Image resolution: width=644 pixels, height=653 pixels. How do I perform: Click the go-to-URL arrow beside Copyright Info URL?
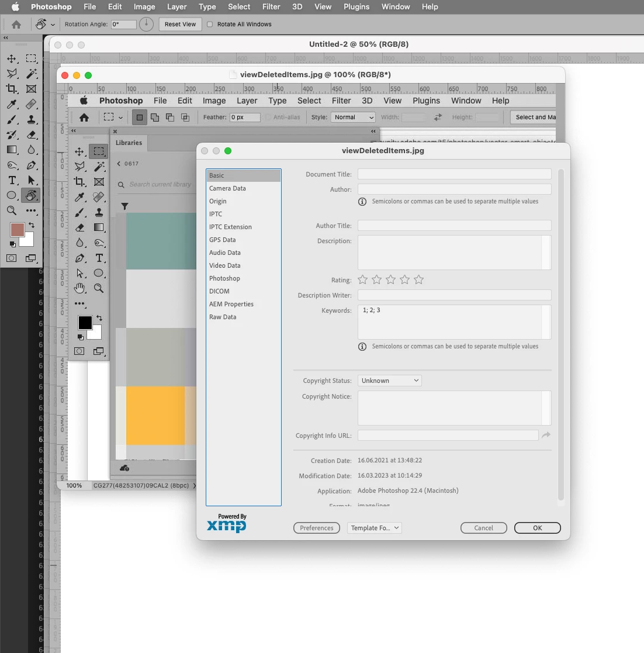tap(546, 435)
